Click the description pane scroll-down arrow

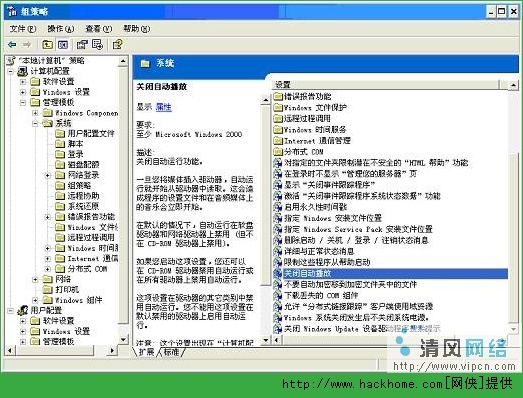266,340
